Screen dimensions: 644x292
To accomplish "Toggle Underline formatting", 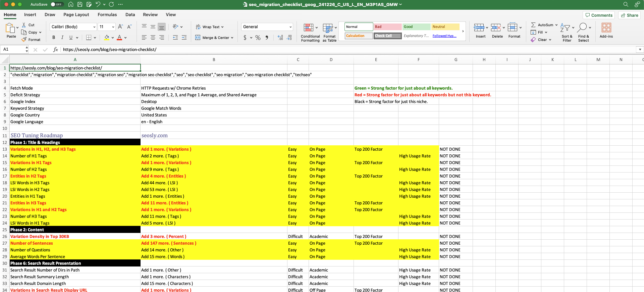I will pyautogui.click(x=71, y=38).
